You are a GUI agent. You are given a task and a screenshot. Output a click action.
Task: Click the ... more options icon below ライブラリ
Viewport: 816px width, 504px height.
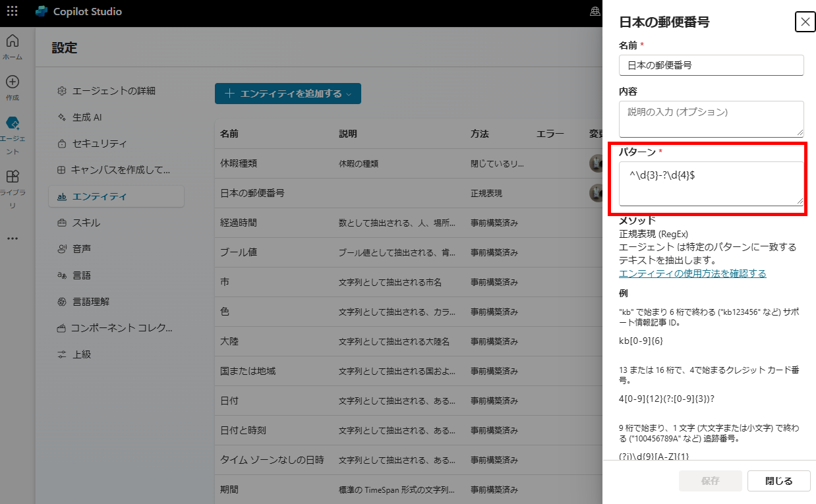click(x=13, y=238)
